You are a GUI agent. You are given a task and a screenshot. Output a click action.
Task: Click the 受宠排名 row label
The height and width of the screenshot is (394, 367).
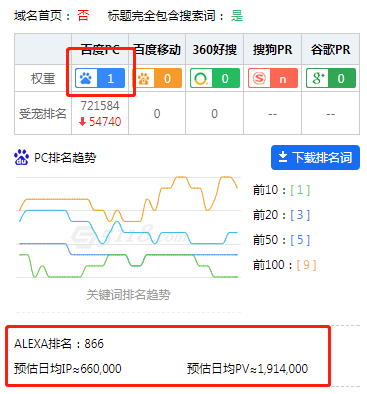tap(43, 114)
